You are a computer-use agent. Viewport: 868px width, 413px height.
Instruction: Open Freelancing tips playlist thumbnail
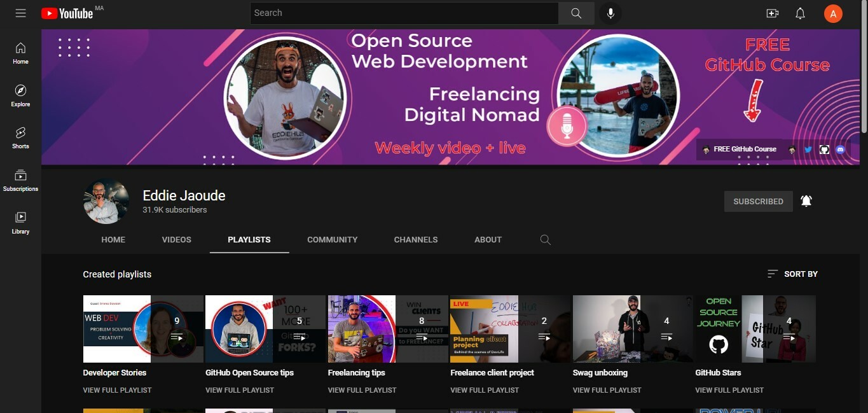pyautogui.click(x=388, y=329)
